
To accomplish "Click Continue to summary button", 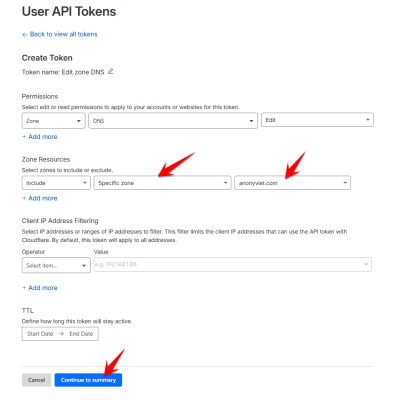I will (x=88, y=380).
